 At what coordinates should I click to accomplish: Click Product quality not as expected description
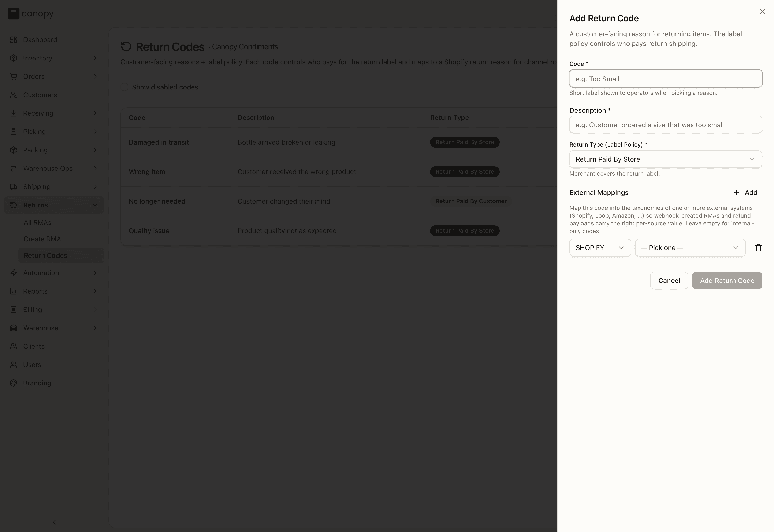[x=287, y=231]
